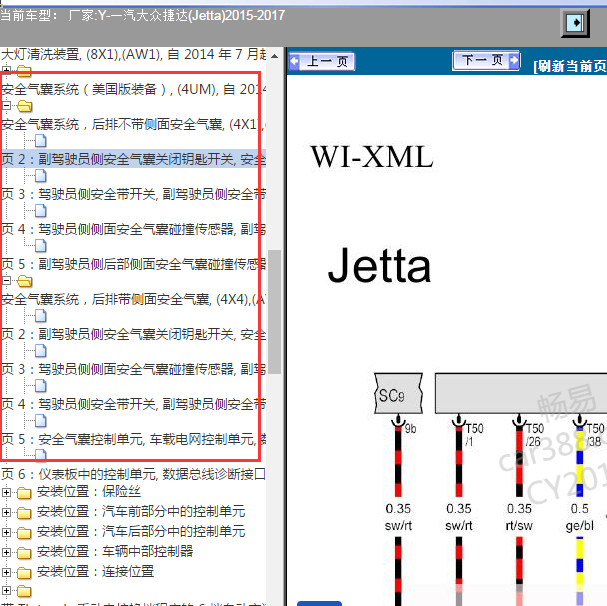Image resolution: width=607 pixels, height=606 pixels.
Task: Click the 0.5 ge/bl wire label
Action: (x=580, y=517)
